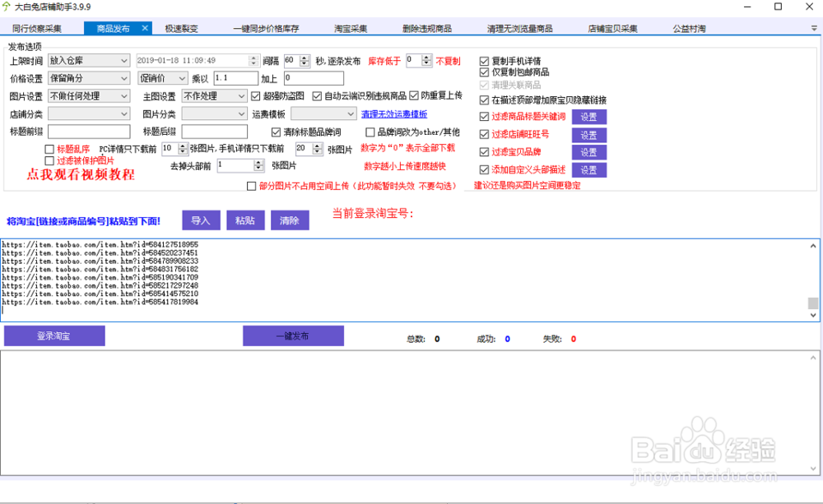Open 删除违规商品 tab
823x504 pixels.
(426, 29)
